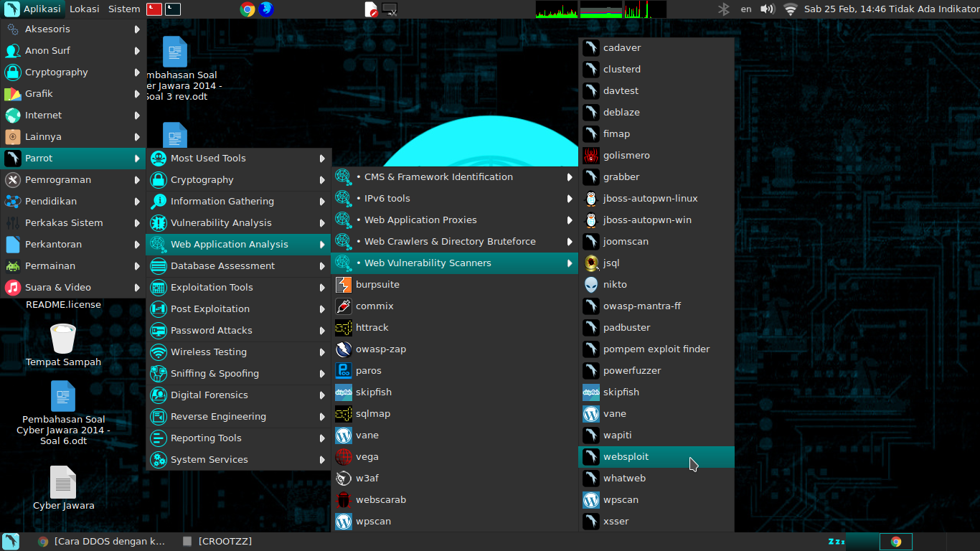Select Vulnerability Analysis menu entry

tap(238, 223)
